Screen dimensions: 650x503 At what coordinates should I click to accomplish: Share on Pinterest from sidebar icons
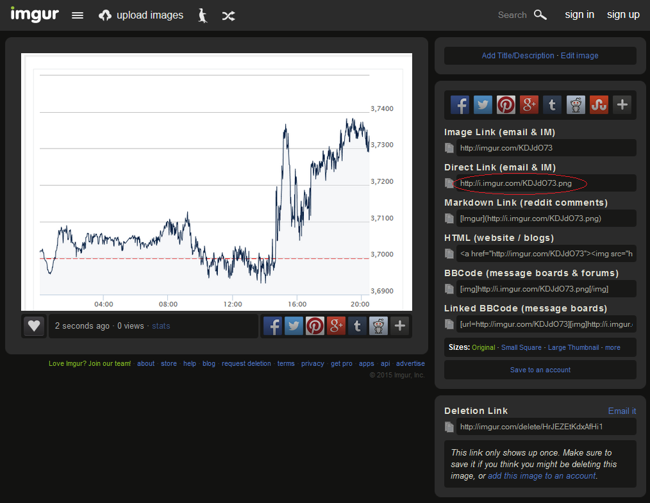click(506, 104)
